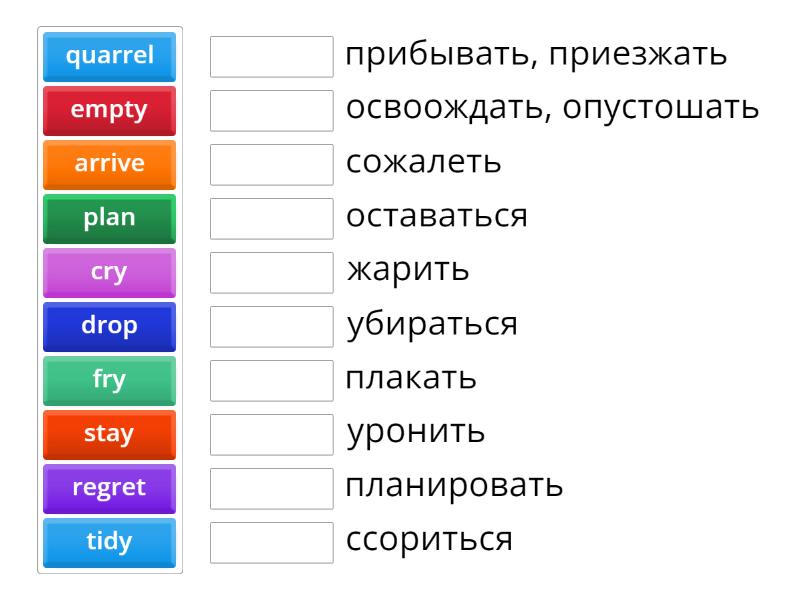The height and width of the screenshot is (600, 800).
Task: Select the answer slot next to 'жарить'
Action: 272,273
